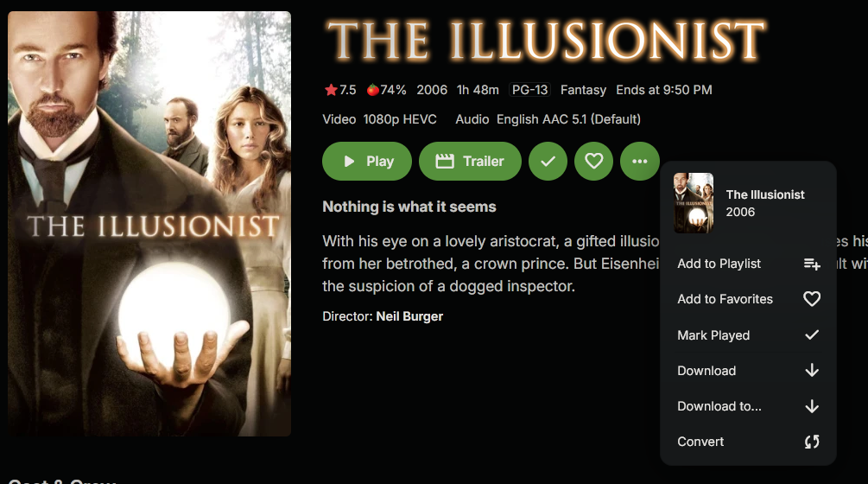Select Mark Played from the menu
Screen dimensions: 868x484
[748, 335]
